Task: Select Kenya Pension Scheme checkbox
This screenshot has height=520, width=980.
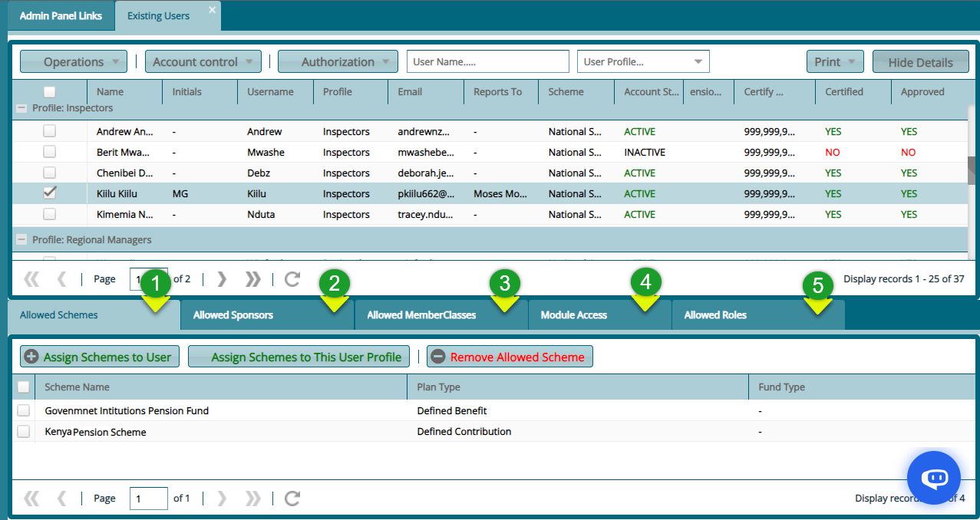Action: coord(24,432)
